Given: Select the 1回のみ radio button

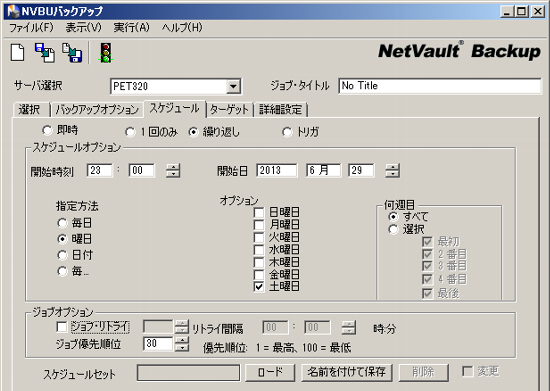Looking at the screenshot, I should 130,132.
